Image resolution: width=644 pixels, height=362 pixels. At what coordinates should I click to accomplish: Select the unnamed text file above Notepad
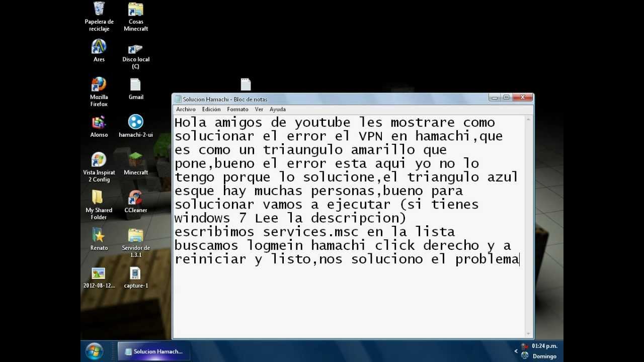[246, 84]
